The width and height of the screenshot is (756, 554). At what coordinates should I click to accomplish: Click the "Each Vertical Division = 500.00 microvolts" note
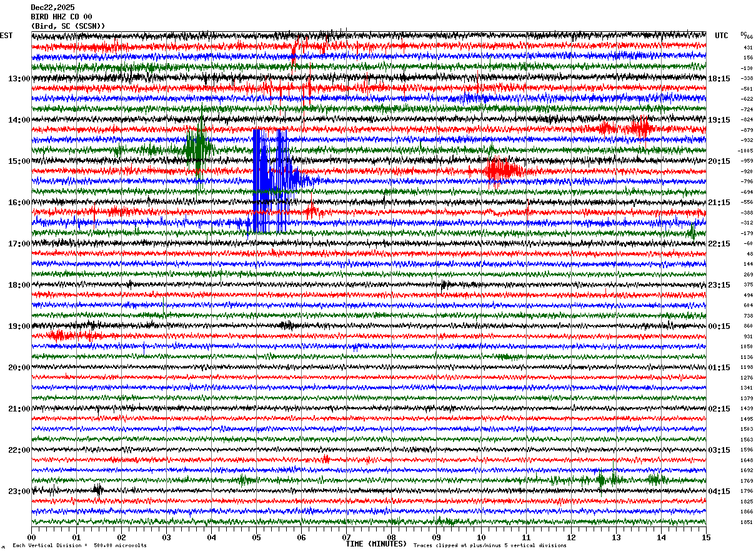pos(80,546)
